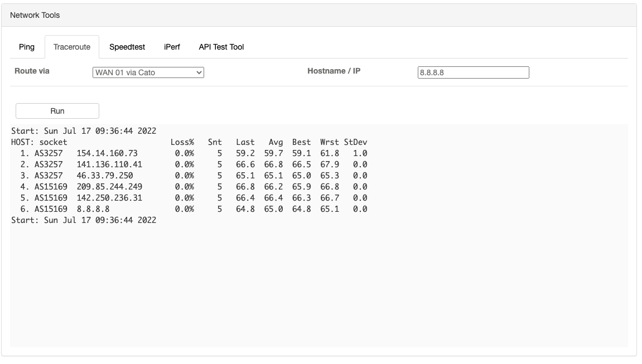Click the Best column header
Image resolution: width=642 pixels, height=364 pixels.
point(301,142)
